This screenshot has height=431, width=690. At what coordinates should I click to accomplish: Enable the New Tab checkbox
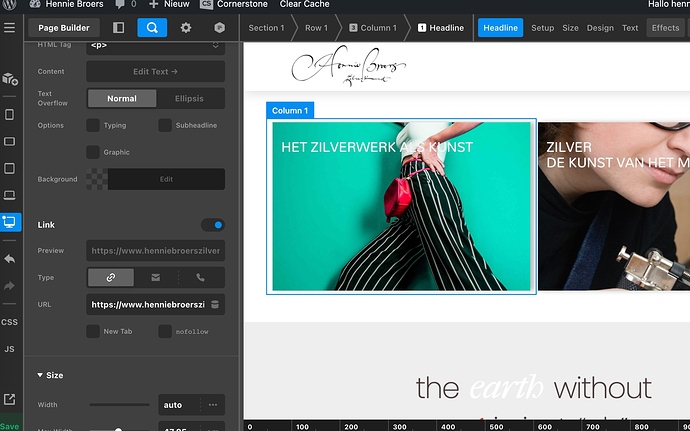pyautogui.click(x=93, y=331)
